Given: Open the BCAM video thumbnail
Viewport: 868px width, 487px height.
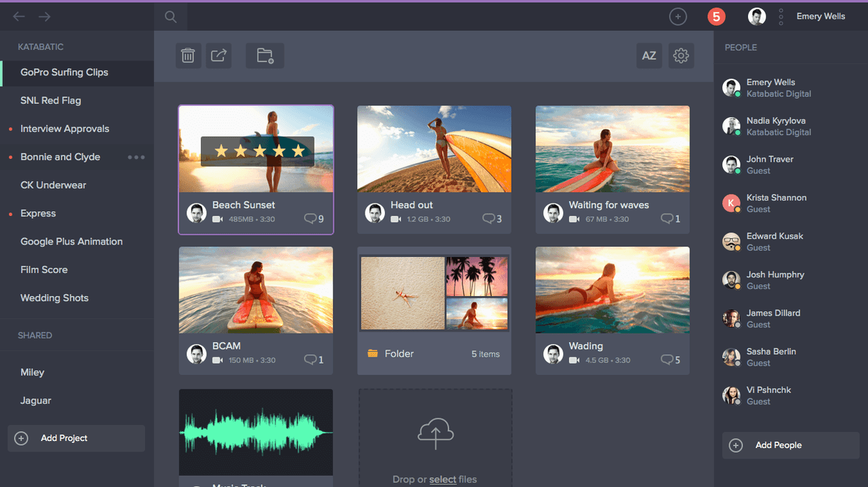Looking at the screenshot, I should 256,290.
